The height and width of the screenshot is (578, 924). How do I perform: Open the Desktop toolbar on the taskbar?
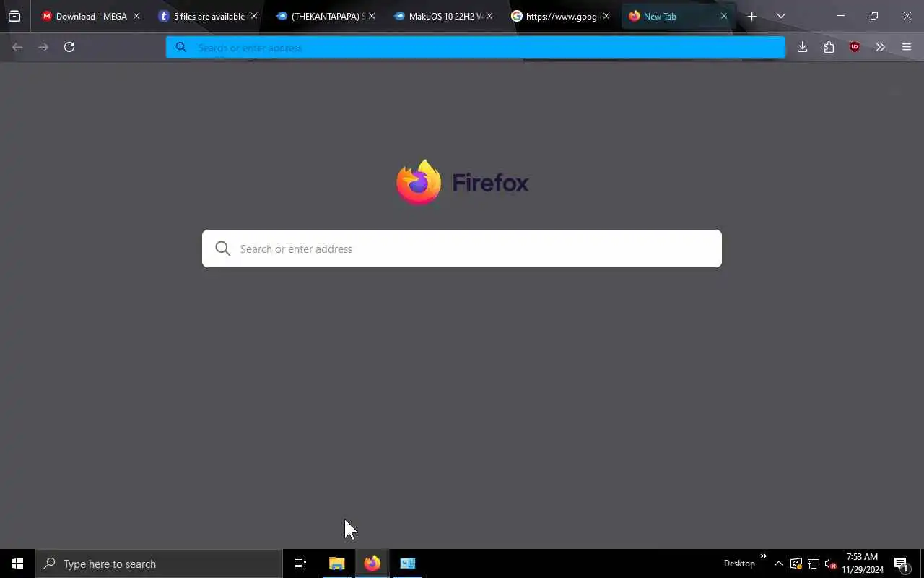tap(739, 564)
